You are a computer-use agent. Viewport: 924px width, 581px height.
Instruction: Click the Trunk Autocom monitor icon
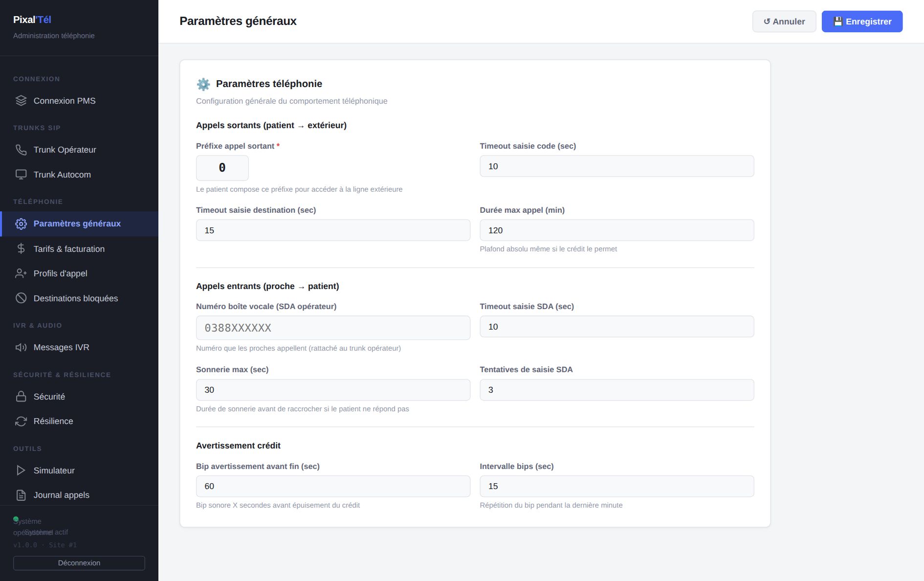[x=21, y=175]
